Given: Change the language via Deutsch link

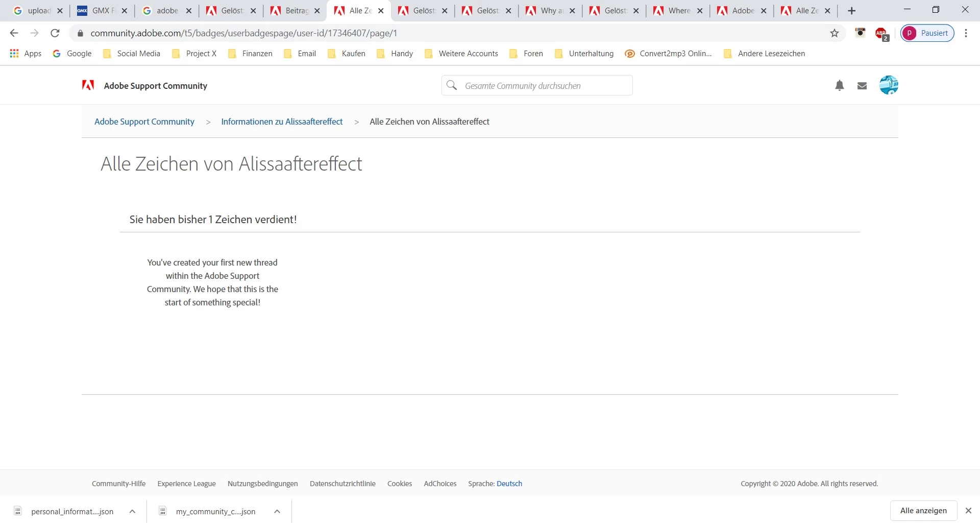Looking at the screenshot, I should click(x=509, y=484).
